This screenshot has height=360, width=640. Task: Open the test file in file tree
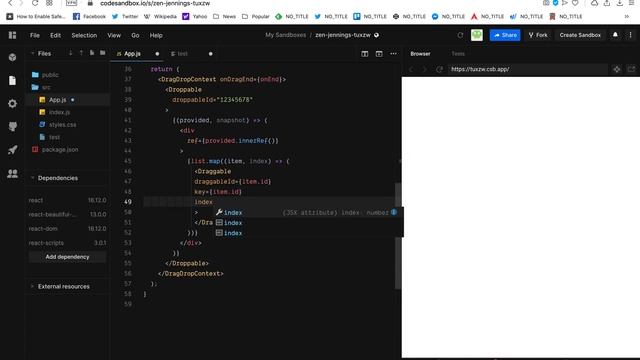pos(54,137)
